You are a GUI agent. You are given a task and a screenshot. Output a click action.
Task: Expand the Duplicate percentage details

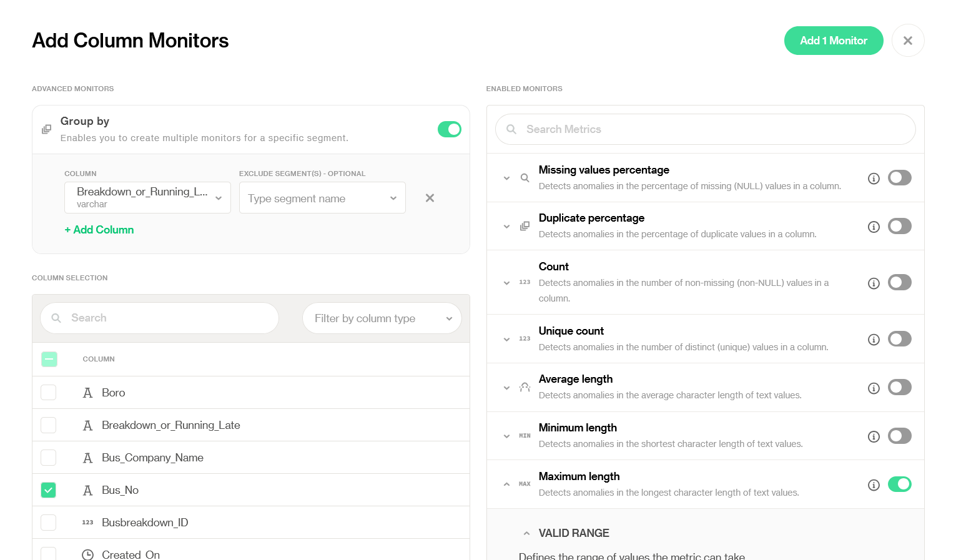[506, 227]
